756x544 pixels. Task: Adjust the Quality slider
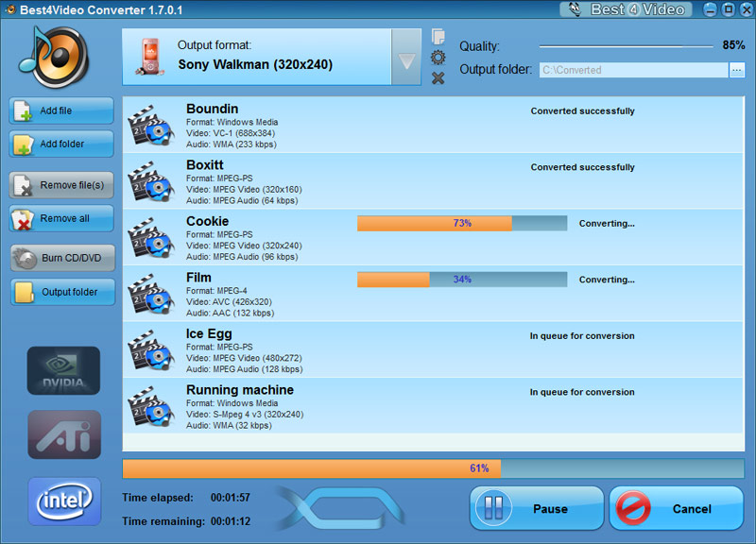(x=626, y=46)
